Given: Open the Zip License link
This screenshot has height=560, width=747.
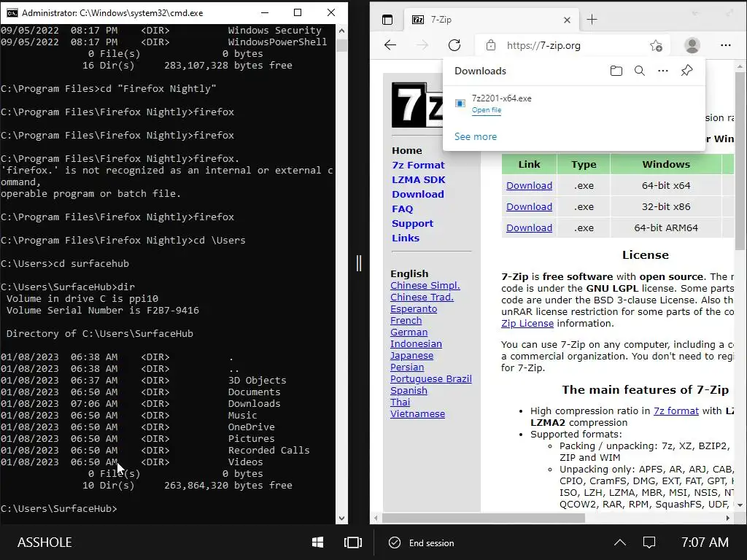Looking at the screenshot, I should click(527, 324).
